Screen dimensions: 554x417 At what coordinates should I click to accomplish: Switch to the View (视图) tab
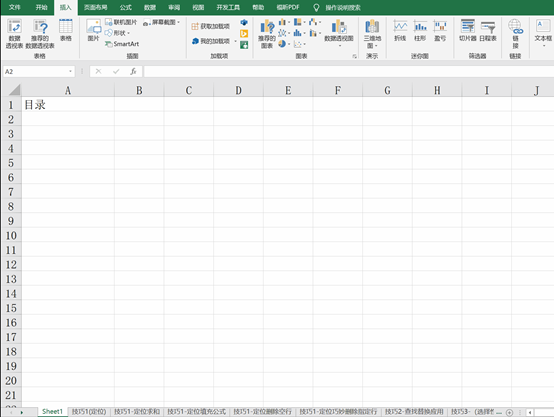[198, 7]
